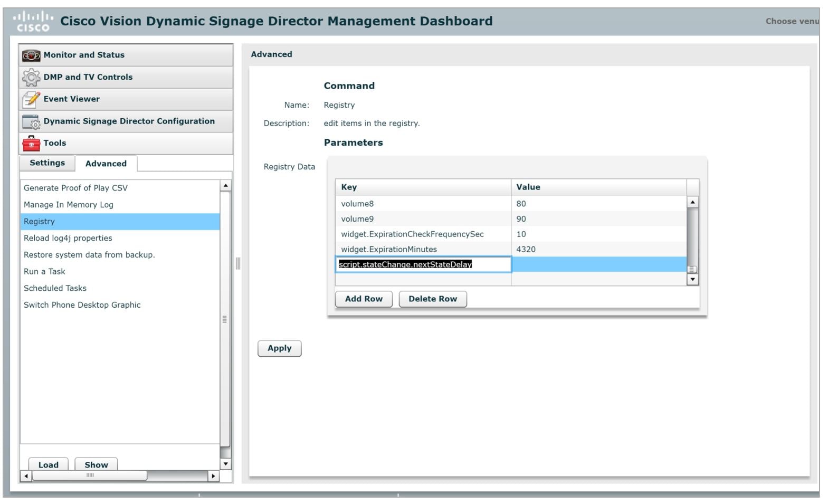Click the registry table scrollbar thumb
The height and width of the screenshot is (504, 828).
pos(692,269)
